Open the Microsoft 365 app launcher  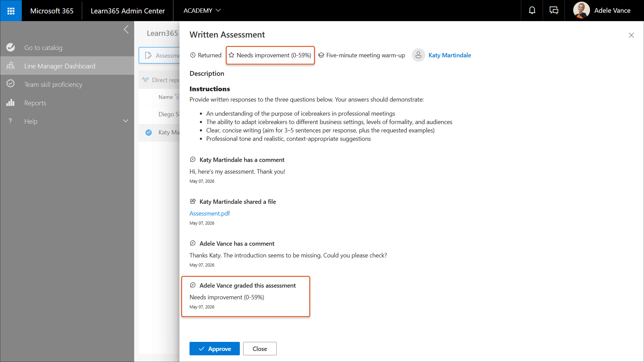(11, 11)
